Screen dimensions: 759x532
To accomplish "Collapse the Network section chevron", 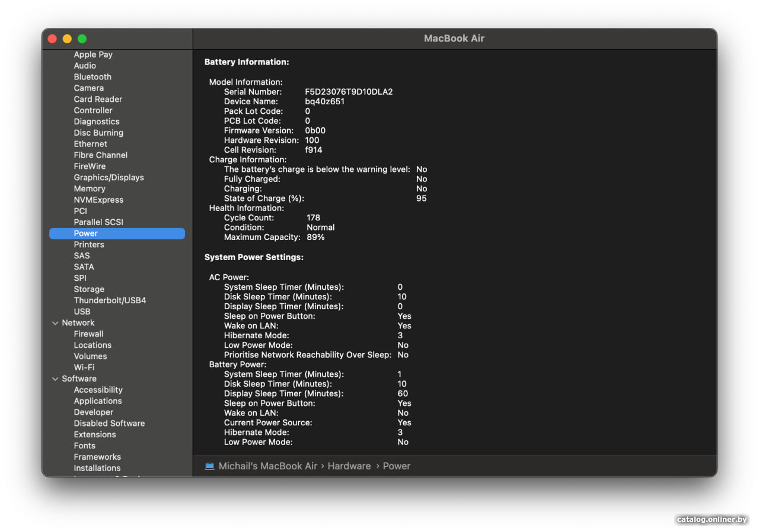I will (x=55, y=323).
